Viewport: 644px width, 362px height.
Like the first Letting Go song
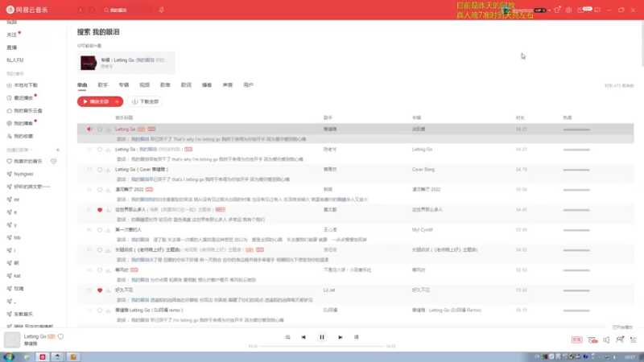(100, 130)
